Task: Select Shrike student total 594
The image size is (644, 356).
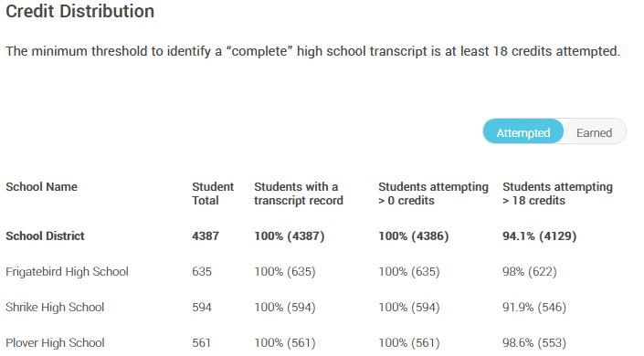Action: tap(202, 307)
